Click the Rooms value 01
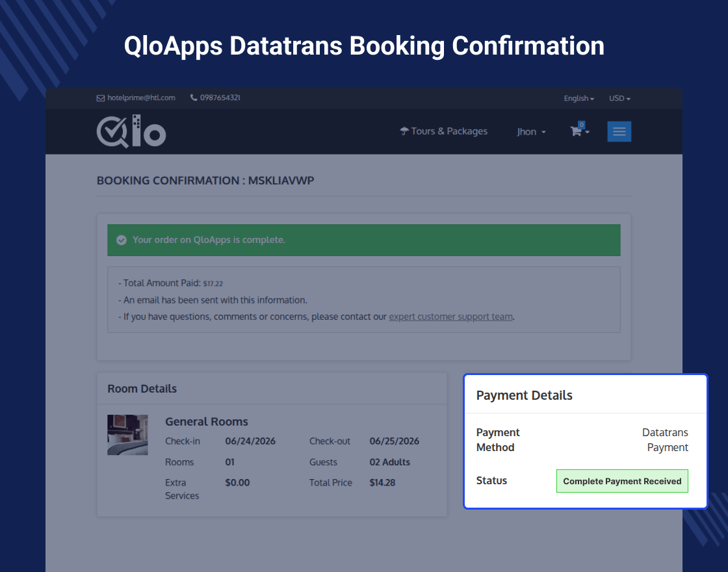The width and height of the screenshot is (728, 572). [230, 462]
